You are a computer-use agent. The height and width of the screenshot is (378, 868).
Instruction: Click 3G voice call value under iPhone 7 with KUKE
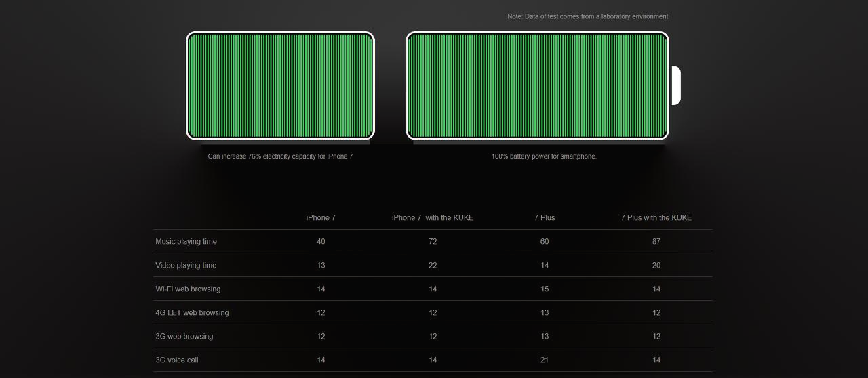tap(433, 360)
